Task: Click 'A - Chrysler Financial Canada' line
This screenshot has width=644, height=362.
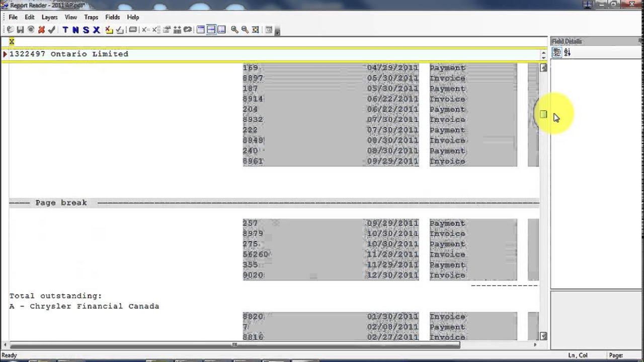Action: [x=84, y=306]
